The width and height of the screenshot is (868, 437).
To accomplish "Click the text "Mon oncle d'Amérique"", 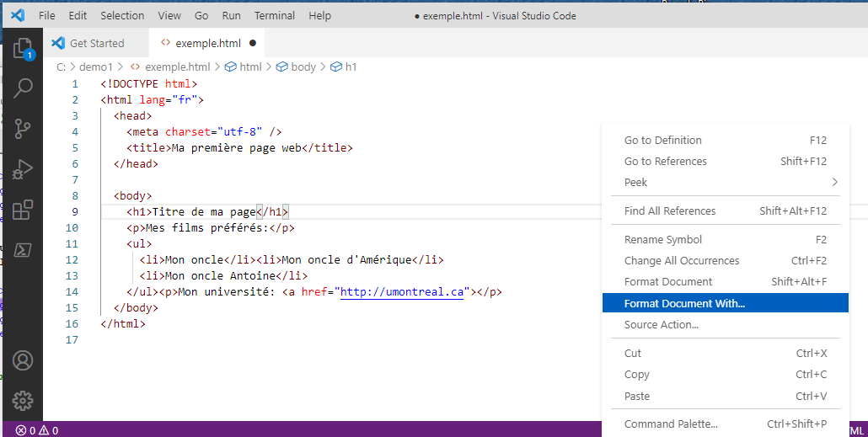I will coord(346,259).
